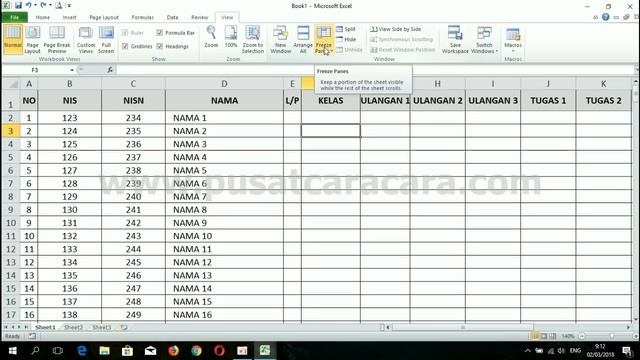This screenshot has height=360, width=640.
Task: Switch to the Insert tab
Action: pos(69,18)
